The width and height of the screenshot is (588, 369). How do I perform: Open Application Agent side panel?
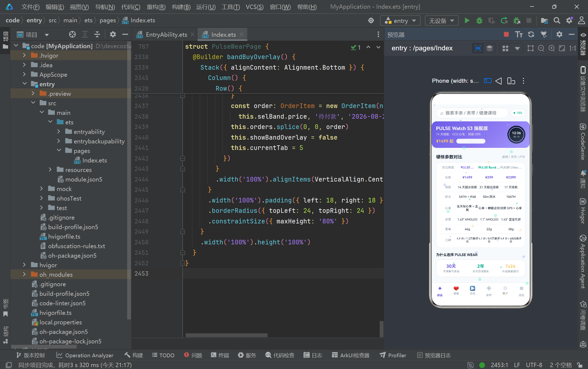[583, 262]
